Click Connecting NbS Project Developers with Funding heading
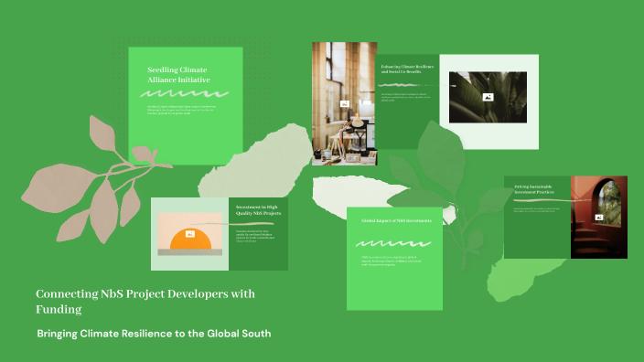The height and width of the screenshot is (362, 644). 145,301
